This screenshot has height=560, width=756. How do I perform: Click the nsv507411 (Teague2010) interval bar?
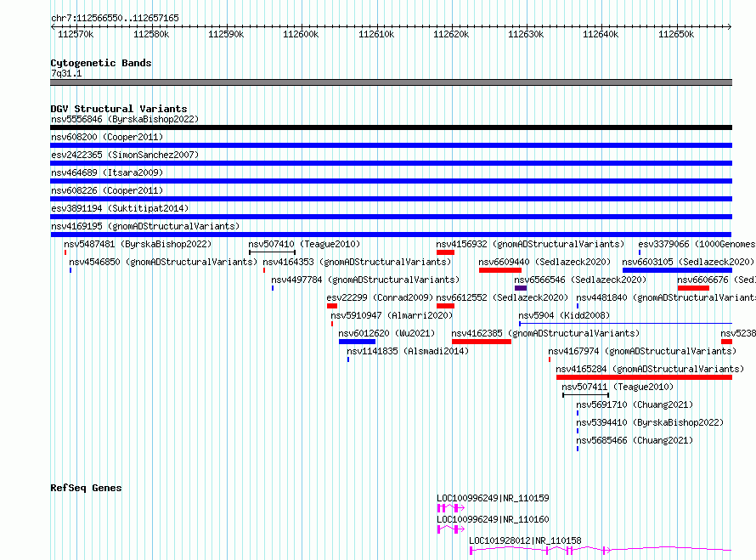coord(586,395)
